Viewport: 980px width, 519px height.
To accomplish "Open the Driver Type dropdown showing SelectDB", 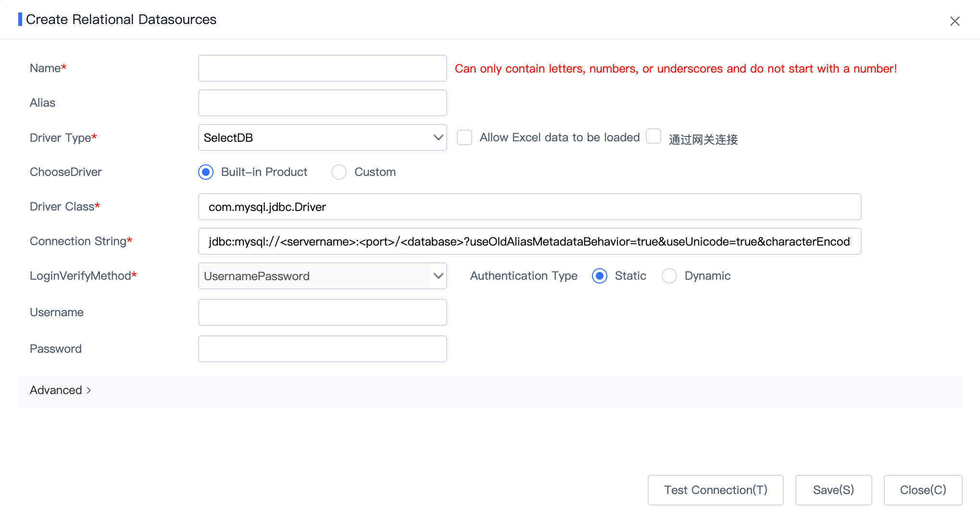I will coord(322,137).
